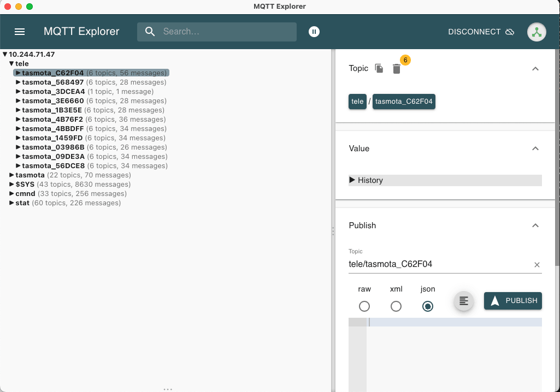The image size is (560, 392).
Task: Delete topic using trash icon
Action: pyautogui.click(x=397, y=69)
